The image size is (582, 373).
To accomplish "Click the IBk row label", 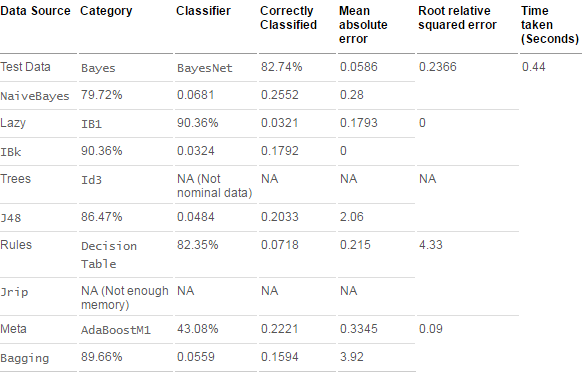I will (x=11, y=152).
